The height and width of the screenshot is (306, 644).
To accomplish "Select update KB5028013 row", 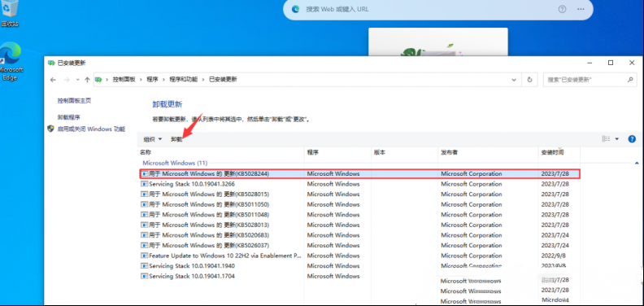I will pos(359,225).
